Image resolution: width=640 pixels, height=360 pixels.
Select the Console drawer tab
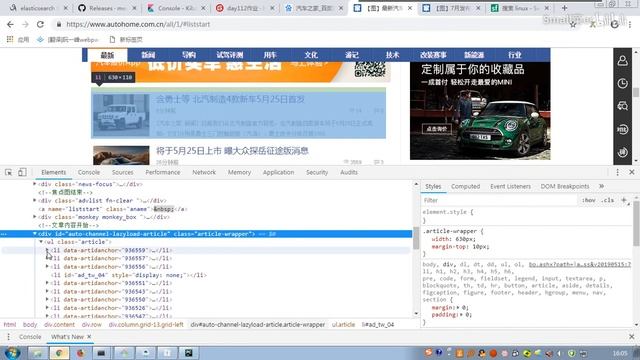30,337
